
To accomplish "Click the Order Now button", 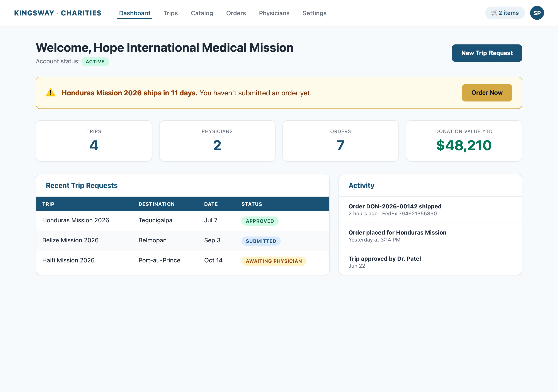I will [487, 93].
